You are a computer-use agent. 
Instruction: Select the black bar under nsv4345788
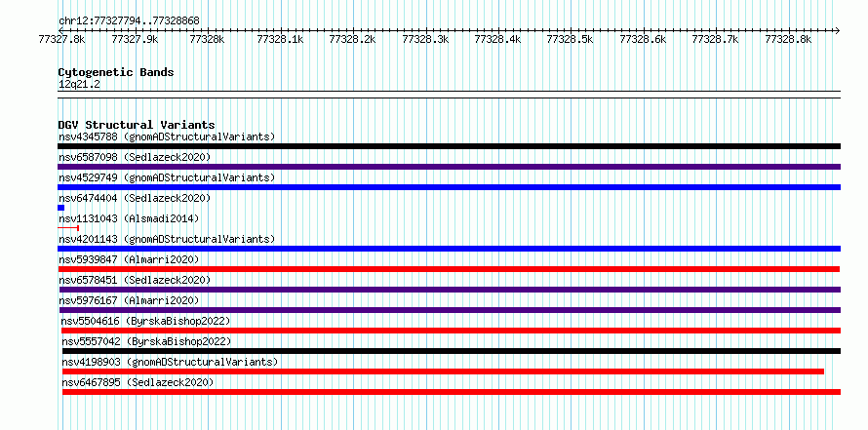pyautogui.click(x=449, y=146)
